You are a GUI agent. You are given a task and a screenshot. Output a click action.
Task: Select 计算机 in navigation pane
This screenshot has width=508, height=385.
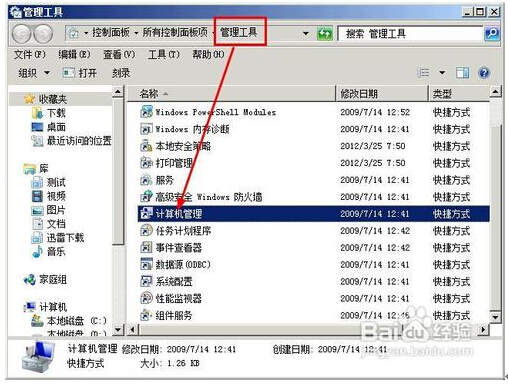(45, 307)
